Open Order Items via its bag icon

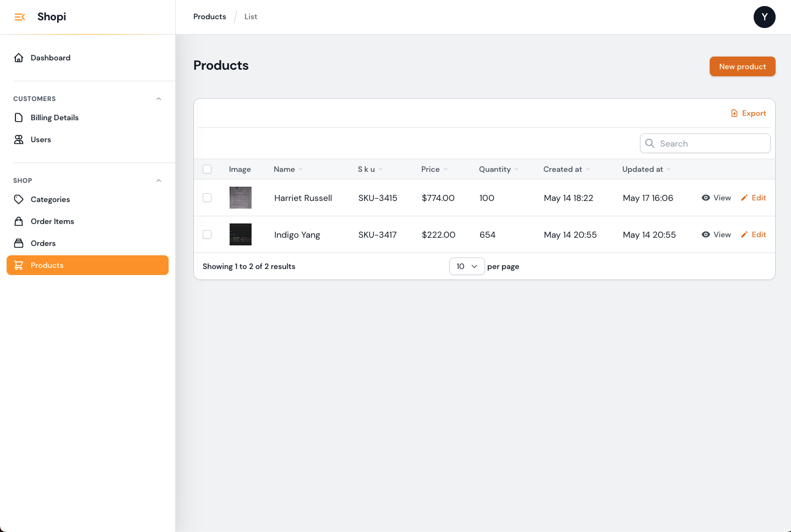(19, 221)
